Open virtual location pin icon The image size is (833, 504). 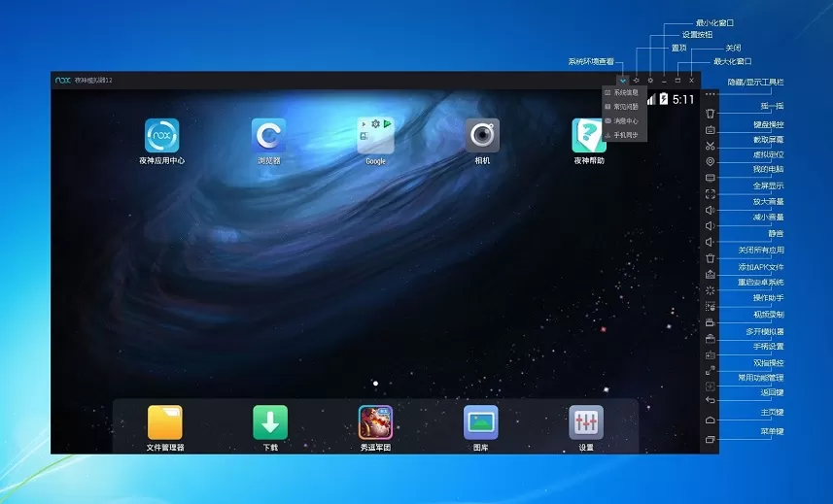click(x=711, y=162)
